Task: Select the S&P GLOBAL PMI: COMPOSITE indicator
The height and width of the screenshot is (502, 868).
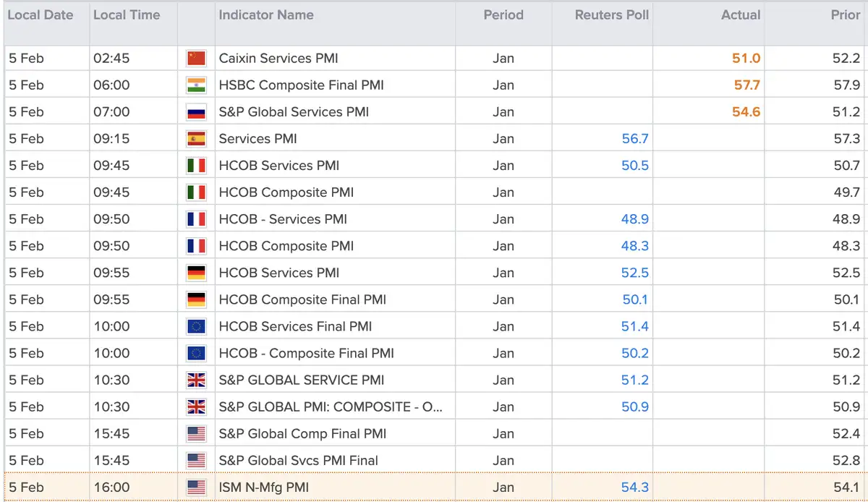Action: pos(331,407)
